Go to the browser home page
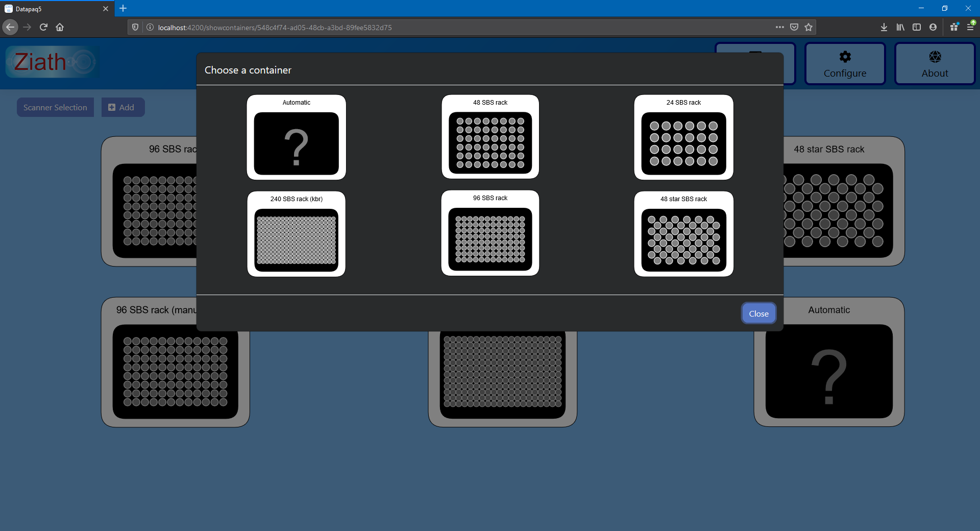The image size is (980, 531). point(60,27)
